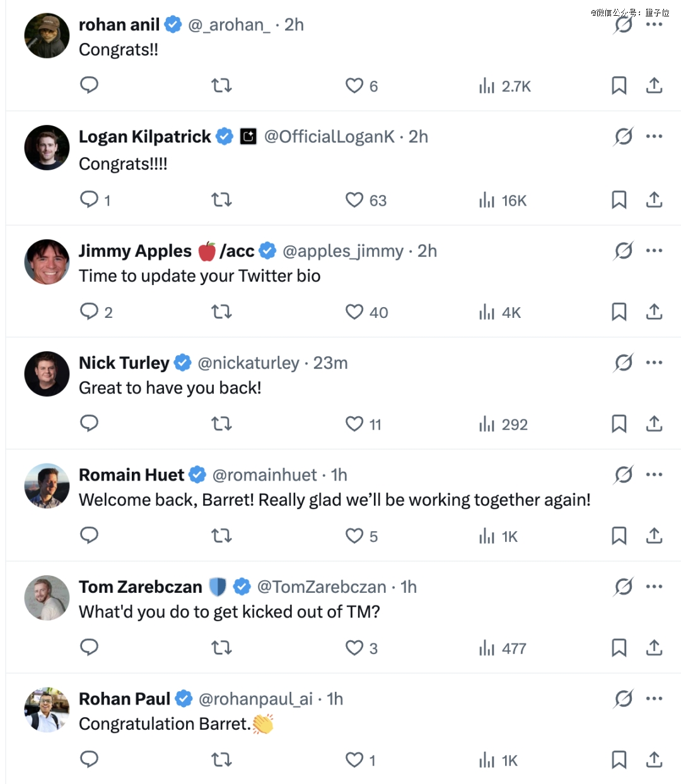Open Grok icon on Jimmy Apples' tweet
This screenshot has width=681, height=784.
point(623,251)
